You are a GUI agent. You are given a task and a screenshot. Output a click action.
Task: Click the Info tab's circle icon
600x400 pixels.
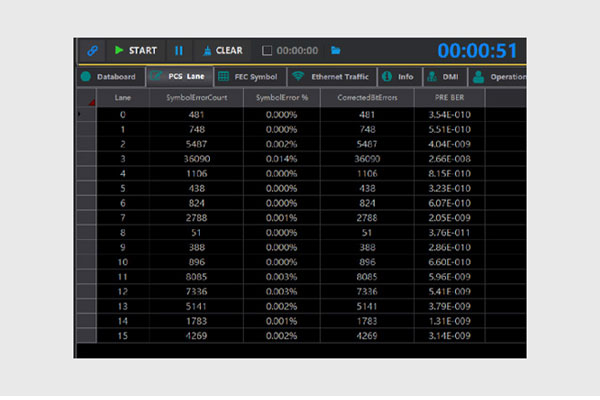pyautogui.click(x=387, y=77)
